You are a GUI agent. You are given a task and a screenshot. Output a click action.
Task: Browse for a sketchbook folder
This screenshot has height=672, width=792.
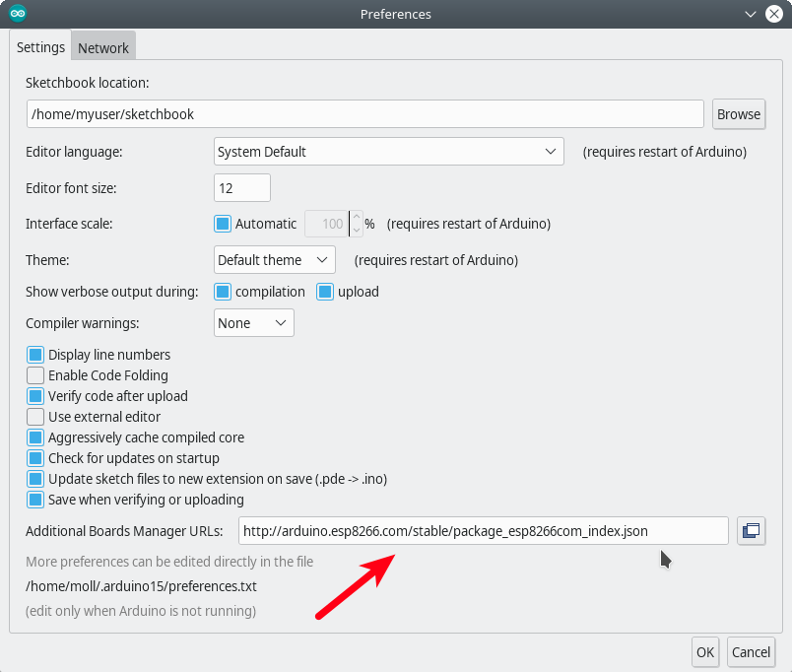pos(739,114)
